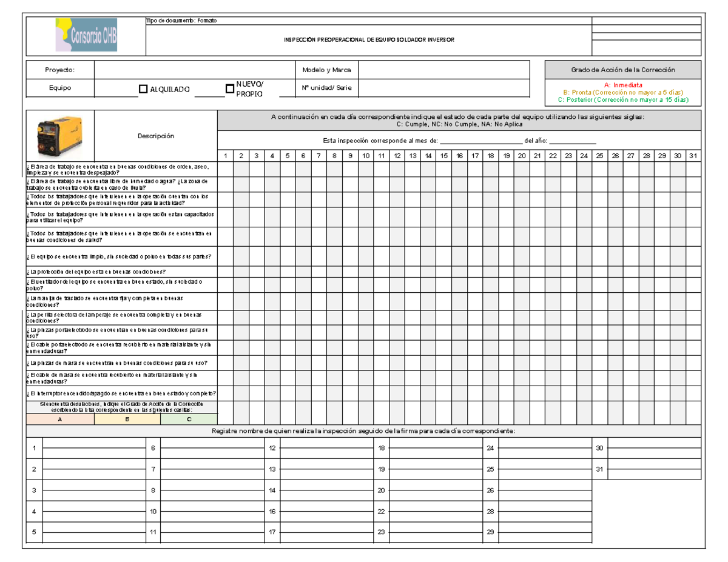Image resolution: width=728 pixels, height=562 pixels.
Task: Click the signature line numbered 1
Action: click(x=93, y=448)
